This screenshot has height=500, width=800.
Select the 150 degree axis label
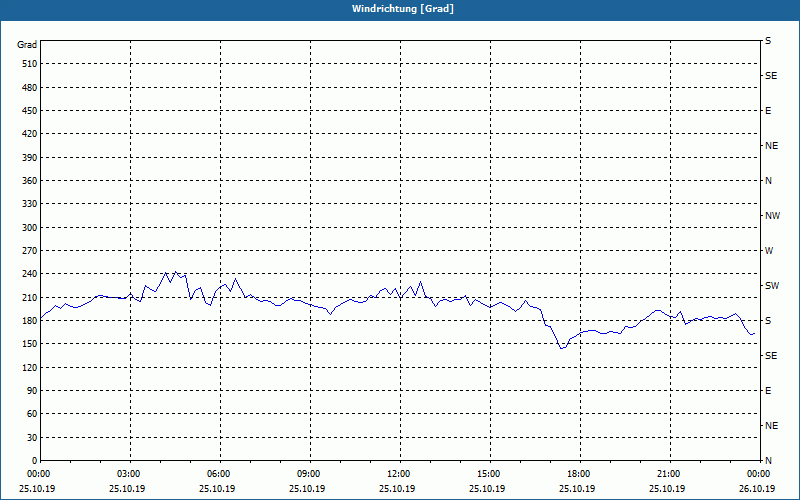(30, 344)
